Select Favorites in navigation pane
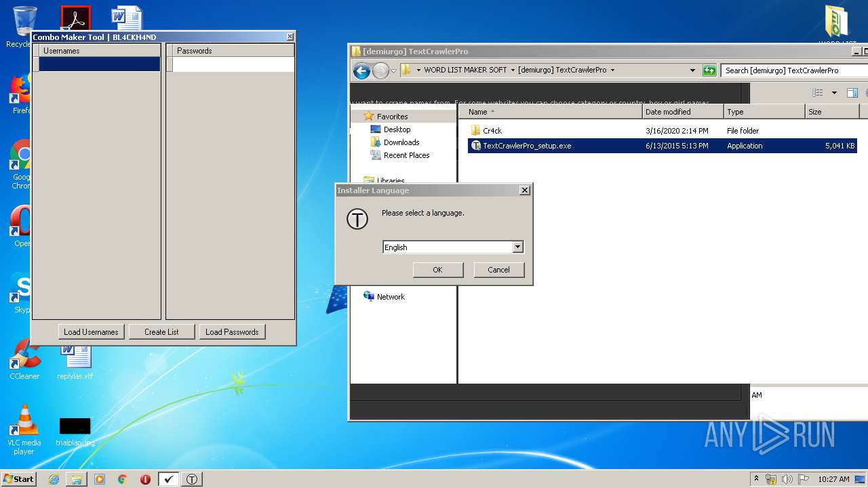 click(x=392, y=117)
